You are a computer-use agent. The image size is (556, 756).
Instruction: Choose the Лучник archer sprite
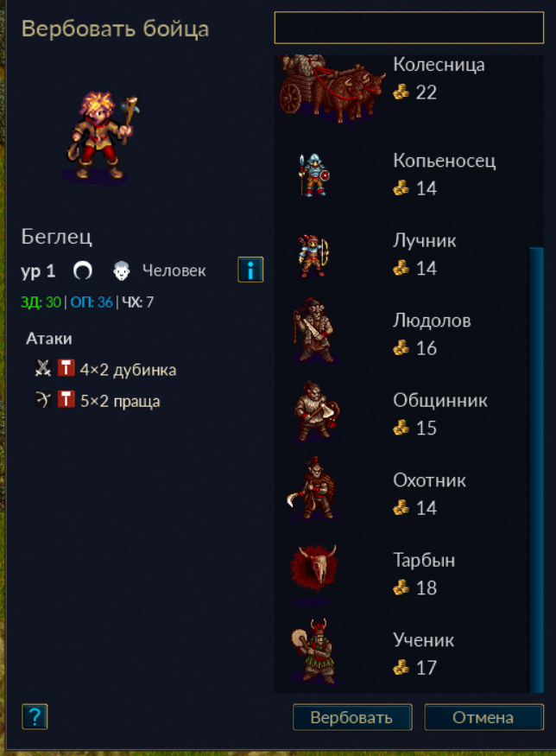(x=313, y=255)
